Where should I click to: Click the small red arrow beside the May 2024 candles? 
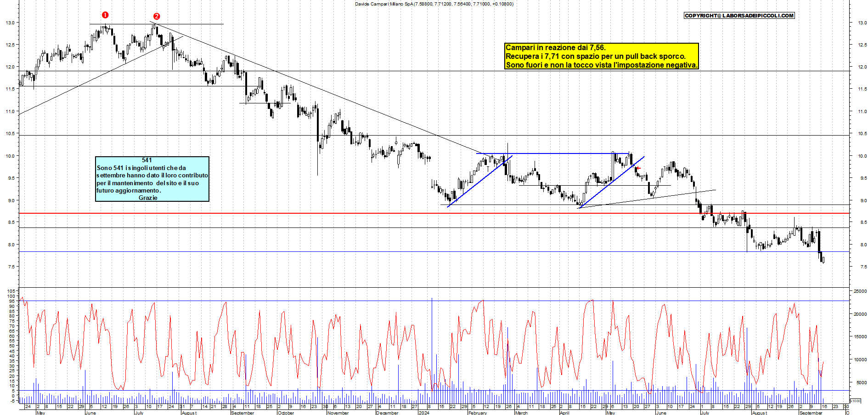tap(638, 168)
